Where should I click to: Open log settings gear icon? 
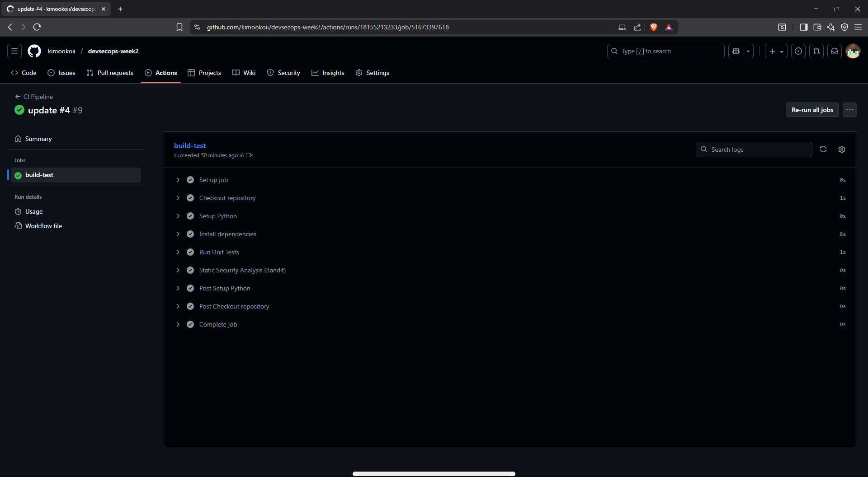click(841, 150)
